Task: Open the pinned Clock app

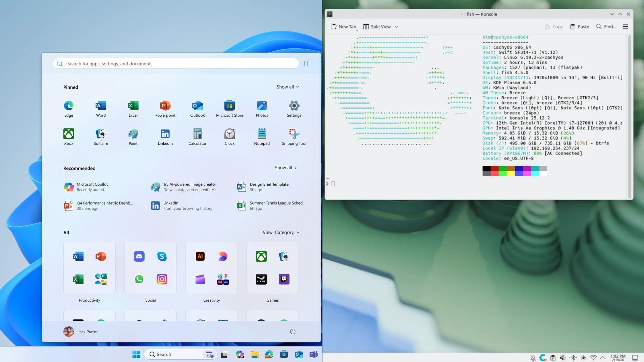Action: pos(230,137)
